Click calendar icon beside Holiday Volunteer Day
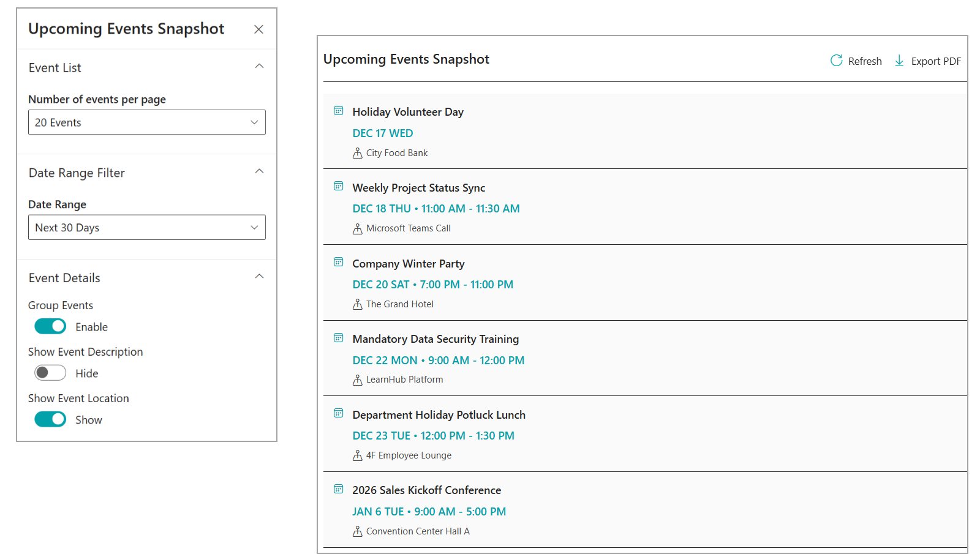Image resolution: width=980 pixels, height=554 pixels. click(338, 111)
